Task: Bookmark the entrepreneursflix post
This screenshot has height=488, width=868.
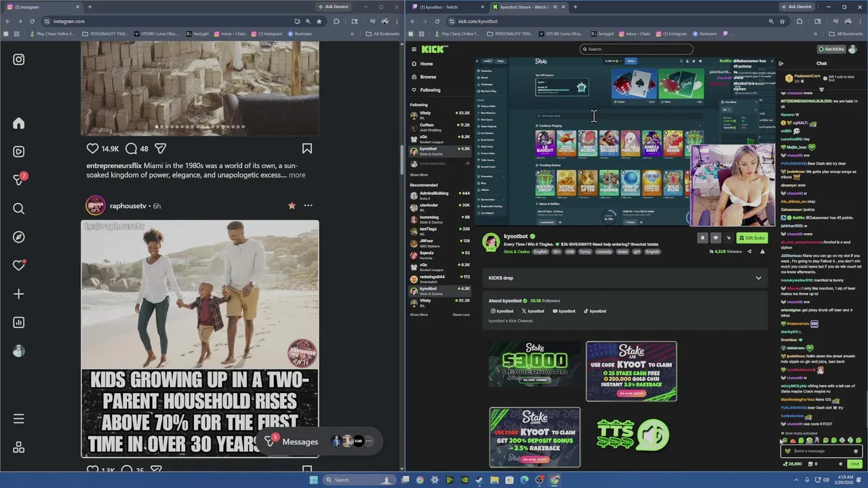Action: click(307, 148)
